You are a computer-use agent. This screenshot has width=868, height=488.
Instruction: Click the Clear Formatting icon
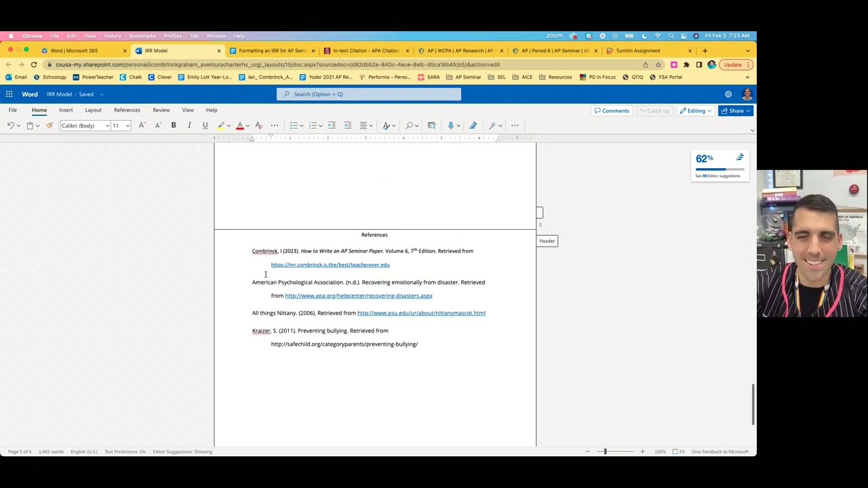point(258,125)
